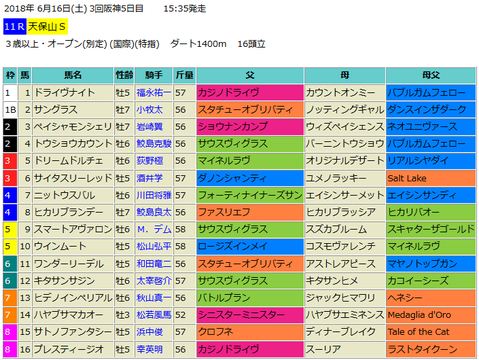Open jockey link 幸英明
Image resolution: width=479 pixels, height=360 pixels.
[149, 349]
